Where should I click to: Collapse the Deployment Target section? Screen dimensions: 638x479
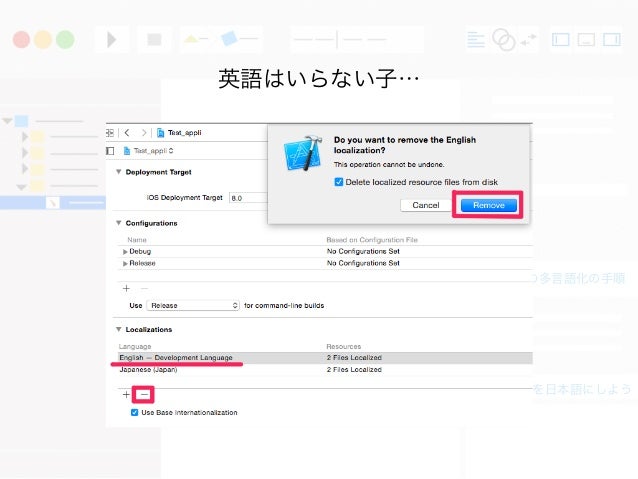[118, 172]
